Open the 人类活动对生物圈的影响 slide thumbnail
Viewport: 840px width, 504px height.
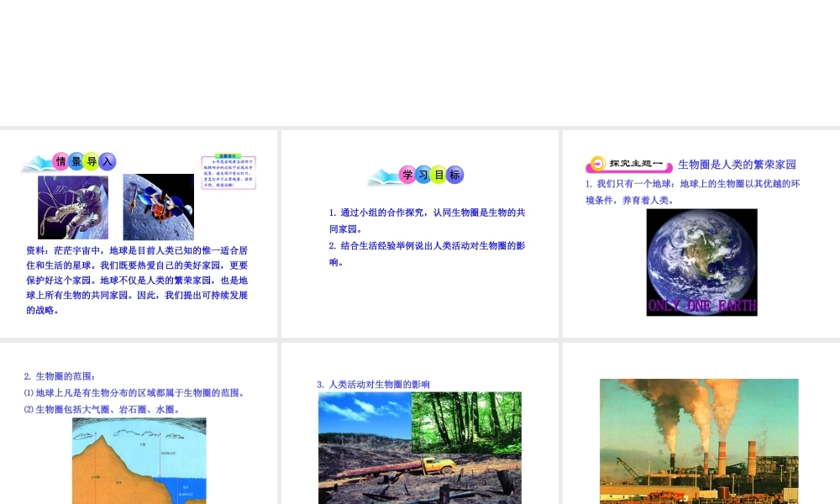coord(419,423)
